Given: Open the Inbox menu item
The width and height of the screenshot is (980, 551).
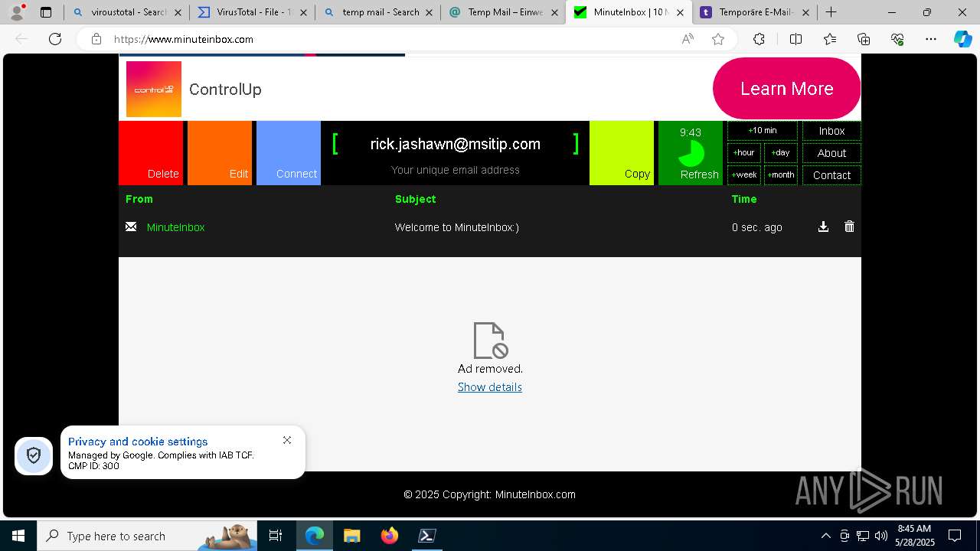Looking at the screenshot, I should [831, 131].
